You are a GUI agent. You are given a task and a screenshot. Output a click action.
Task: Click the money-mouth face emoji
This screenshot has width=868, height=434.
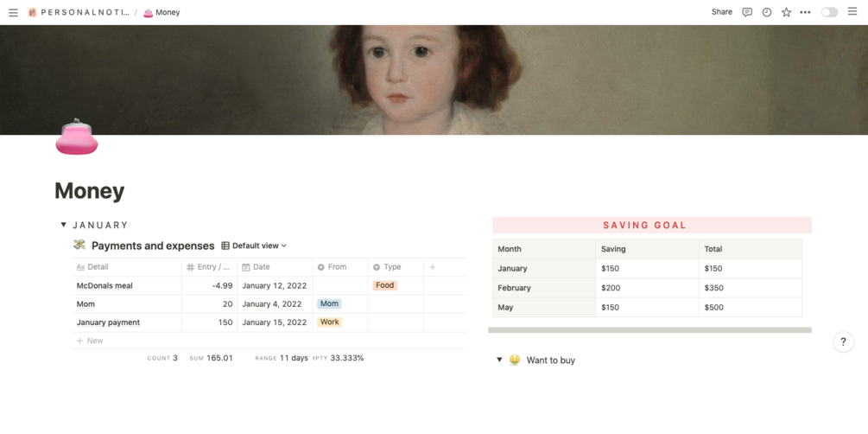pos(515,360)
